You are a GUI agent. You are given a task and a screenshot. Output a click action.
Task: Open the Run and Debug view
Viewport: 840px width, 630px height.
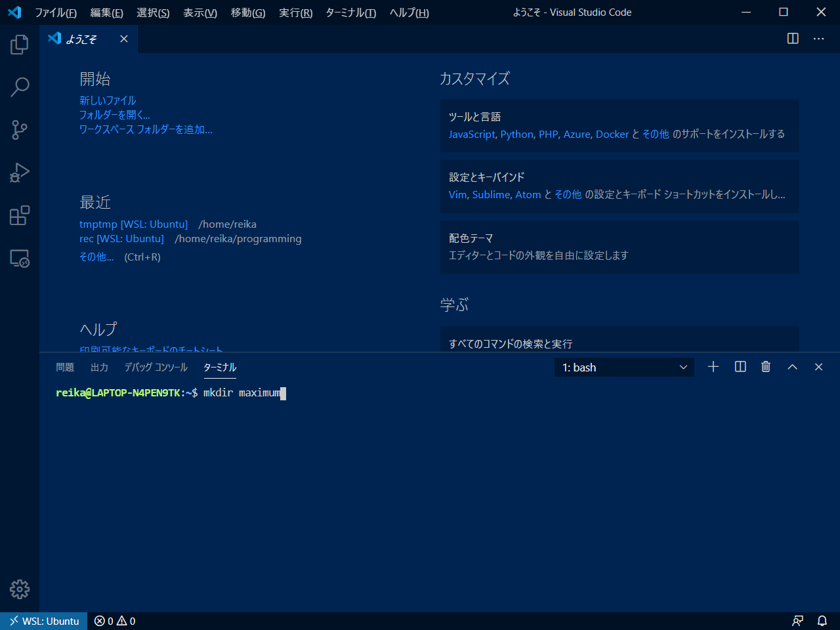[19, 172]
